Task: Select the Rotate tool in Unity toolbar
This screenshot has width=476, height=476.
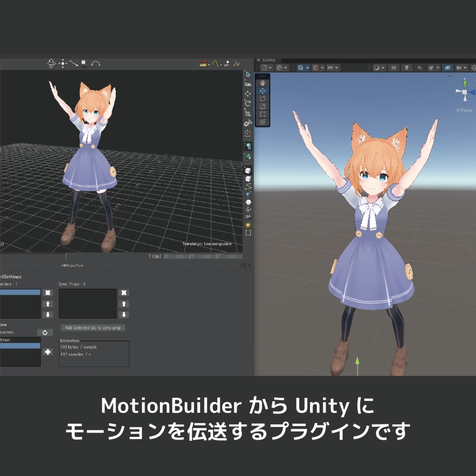Action: pos(262,99)
